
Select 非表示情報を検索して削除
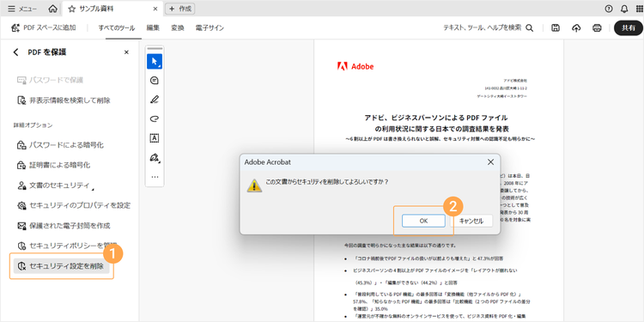coord(64,100)
